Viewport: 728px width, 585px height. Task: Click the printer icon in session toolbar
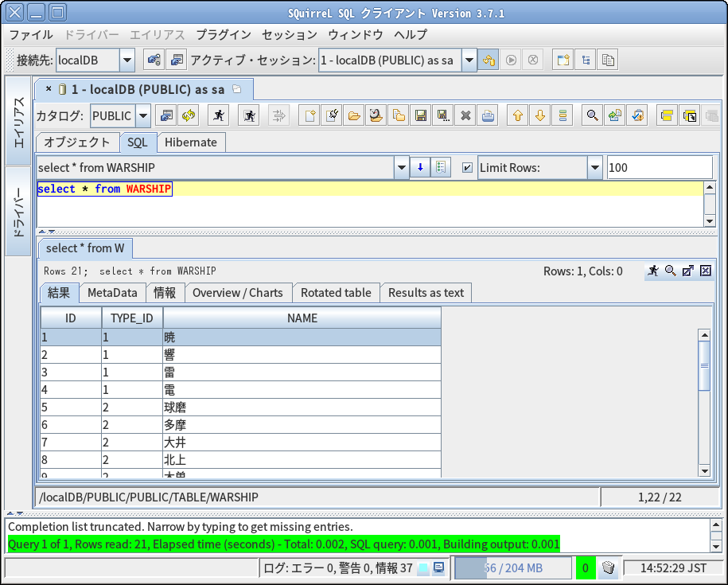tap(488, 115)
